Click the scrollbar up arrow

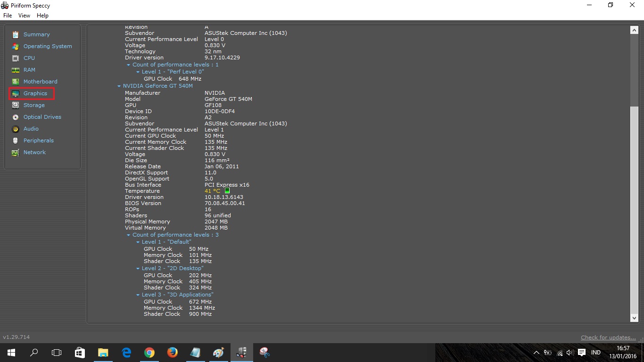pos(634,30)
